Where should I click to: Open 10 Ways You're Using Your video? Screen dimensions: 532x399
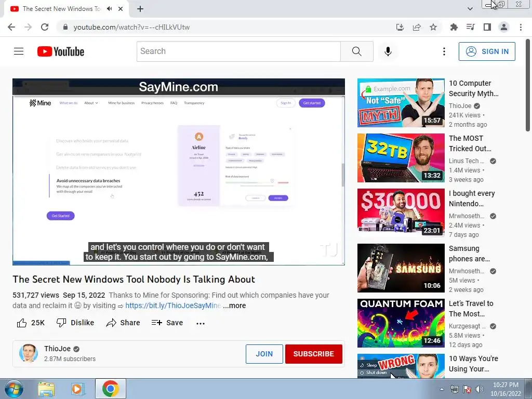[401, 366]
